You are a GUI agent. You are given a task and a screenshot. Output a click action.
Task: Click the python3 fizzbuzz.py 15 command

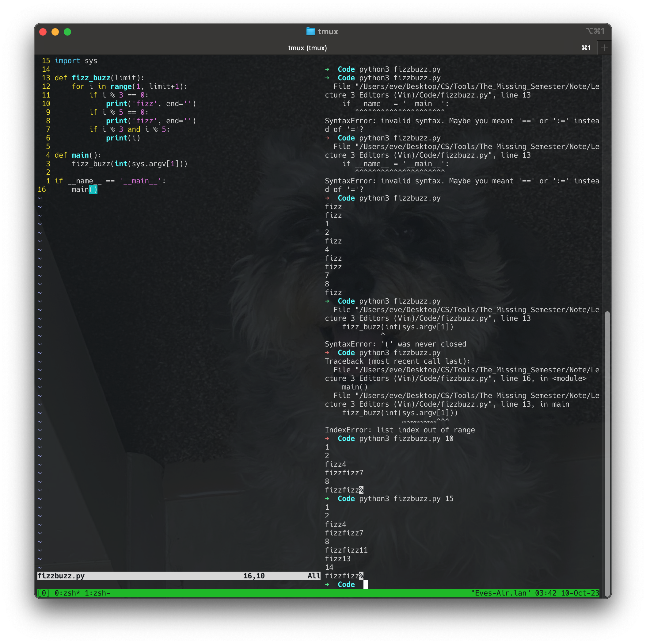(406, 498)
